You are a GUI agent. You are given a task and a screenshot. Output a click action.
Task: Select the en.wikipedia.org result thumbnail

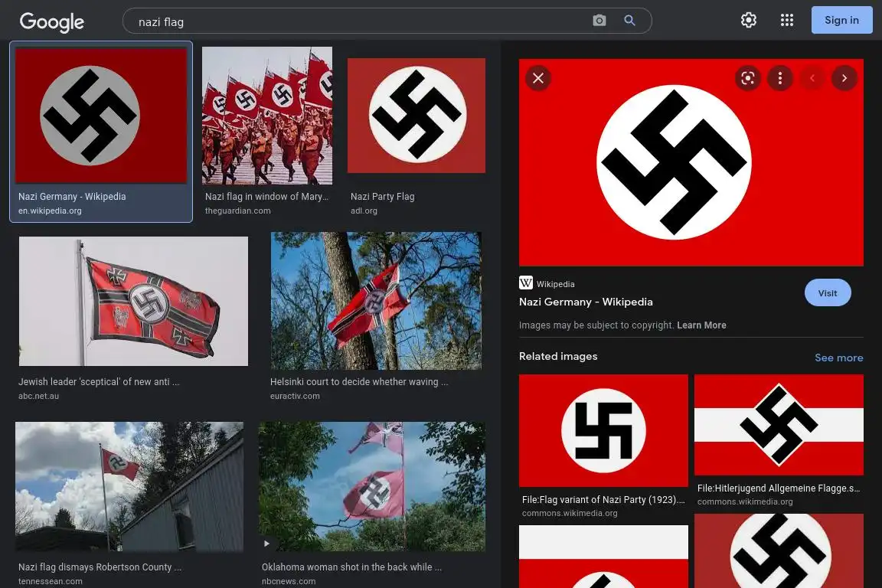pos(101,116)
